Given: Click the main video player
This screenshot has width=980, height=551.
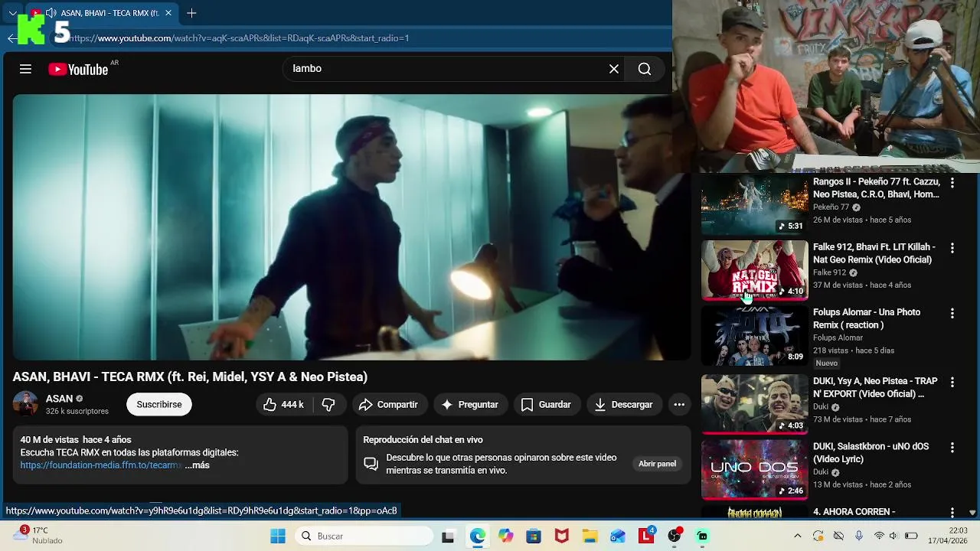Looking at the screenshot, I should [351, 227].
